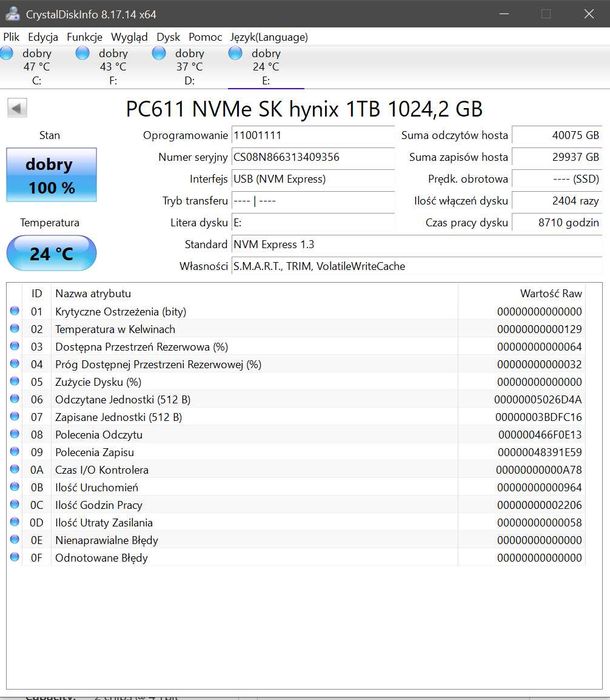The width and height of the screenshot is (610, 700).
Task: Click the Nazwa atrybutu column header
Action: [x=255, y=293]
